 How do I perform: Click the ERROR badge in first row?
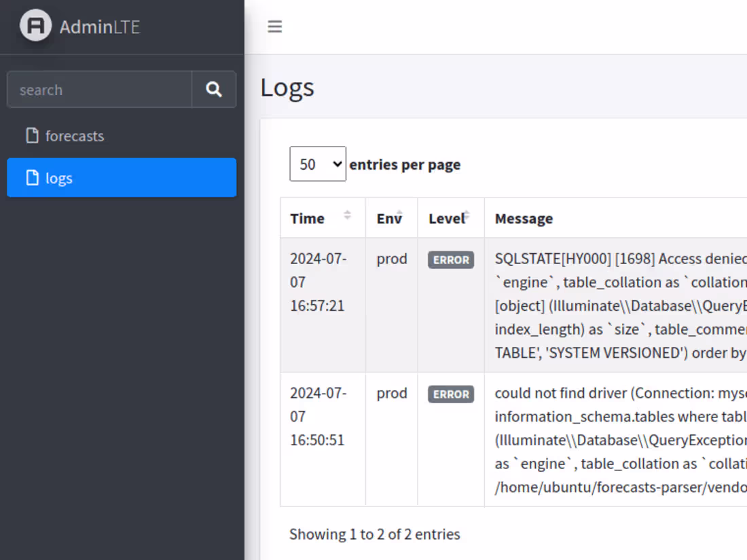[450, 259]
